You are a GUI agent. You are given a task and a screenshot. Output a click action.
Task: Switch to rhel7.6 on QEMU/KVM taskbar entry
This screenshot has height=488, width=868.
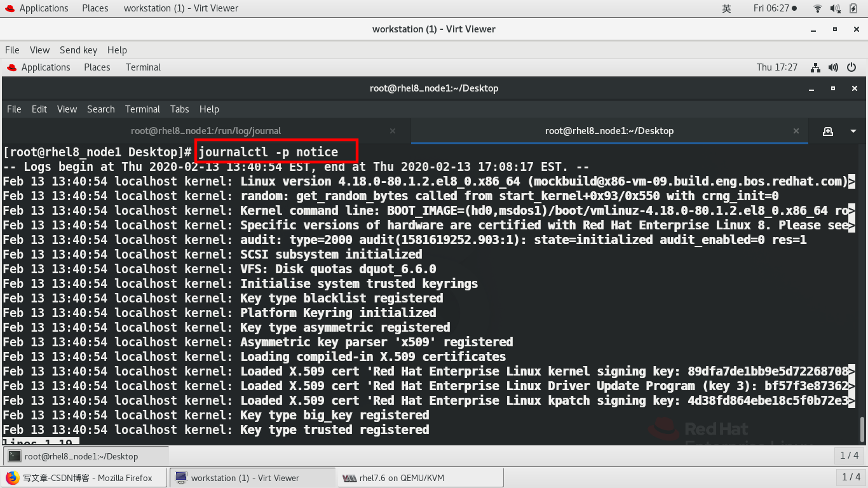click(421, 478)
